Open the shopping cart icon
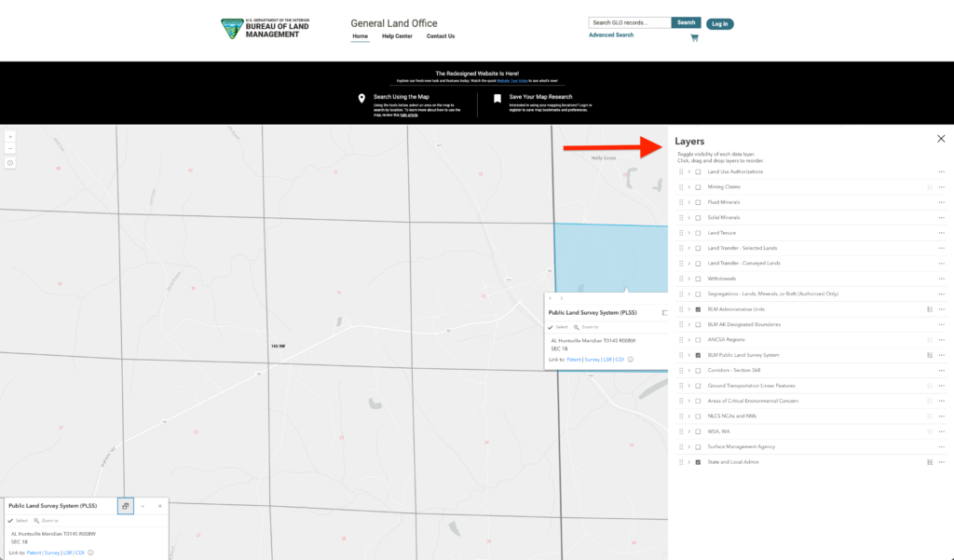This screenshot has width=954, height=560. click(x=695, y=38)
